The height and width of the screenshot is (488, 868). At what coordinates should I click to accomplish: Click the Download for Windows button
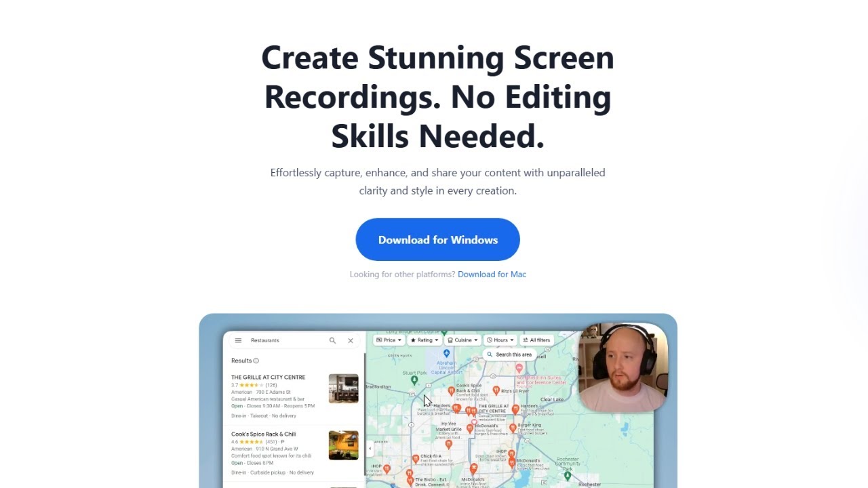pyautogui.click(x=437, y=239)
